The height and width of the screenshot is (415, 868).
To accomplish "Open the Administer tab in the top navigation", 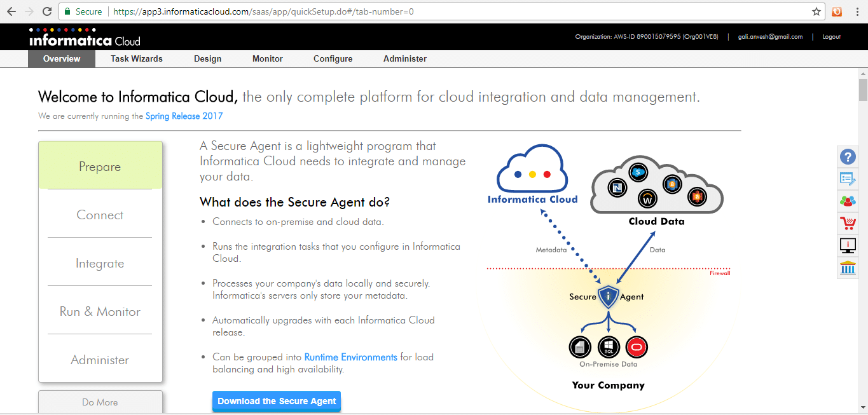I will (405, 58).
